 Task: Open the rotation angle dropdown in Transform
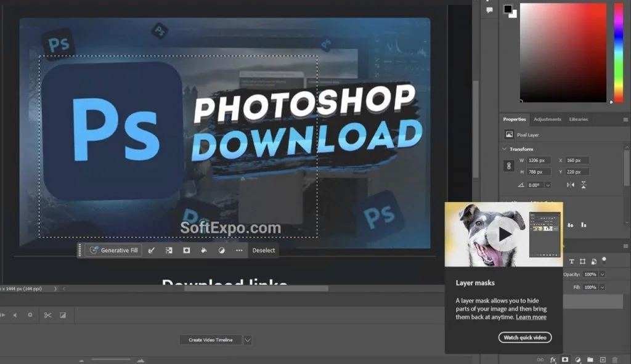(548, 185)
